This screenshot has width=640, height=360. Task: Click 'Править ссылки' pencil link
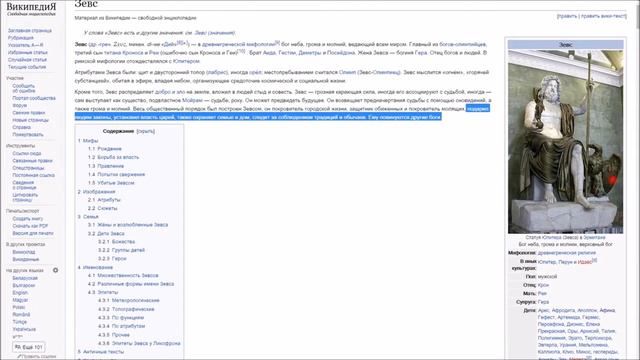[37, 357]
